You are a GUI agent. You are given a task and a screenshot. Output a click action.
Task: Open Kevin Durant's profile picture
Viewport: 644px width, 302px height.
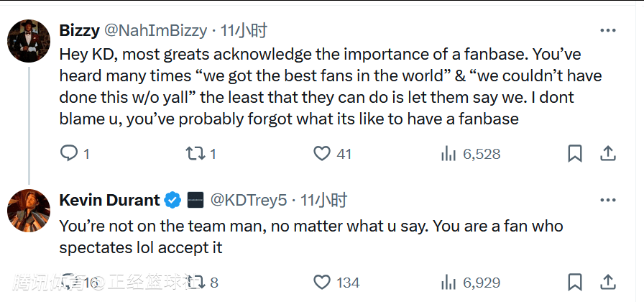pos(28,211)
